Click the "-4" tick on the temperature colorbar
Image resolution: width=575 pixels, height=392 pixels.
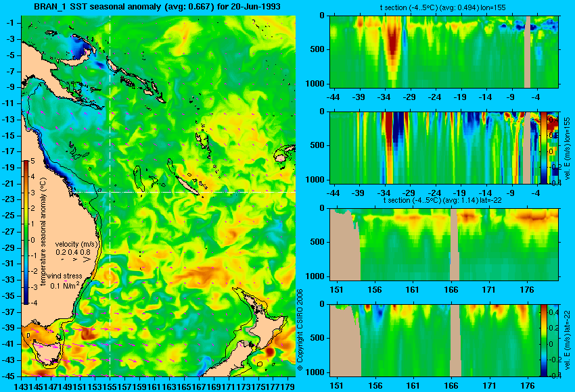(x=33, y=303)
